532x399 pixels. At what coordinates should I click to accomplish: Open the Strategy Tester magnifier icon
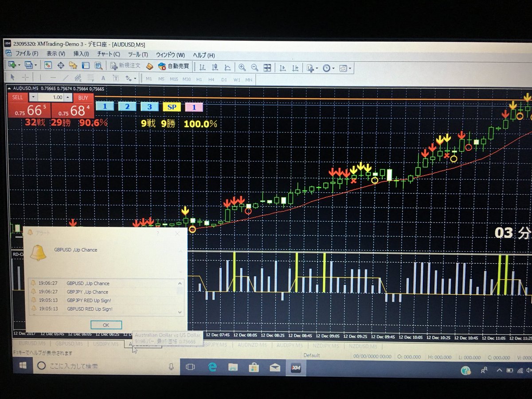click(x=98, y=66)
